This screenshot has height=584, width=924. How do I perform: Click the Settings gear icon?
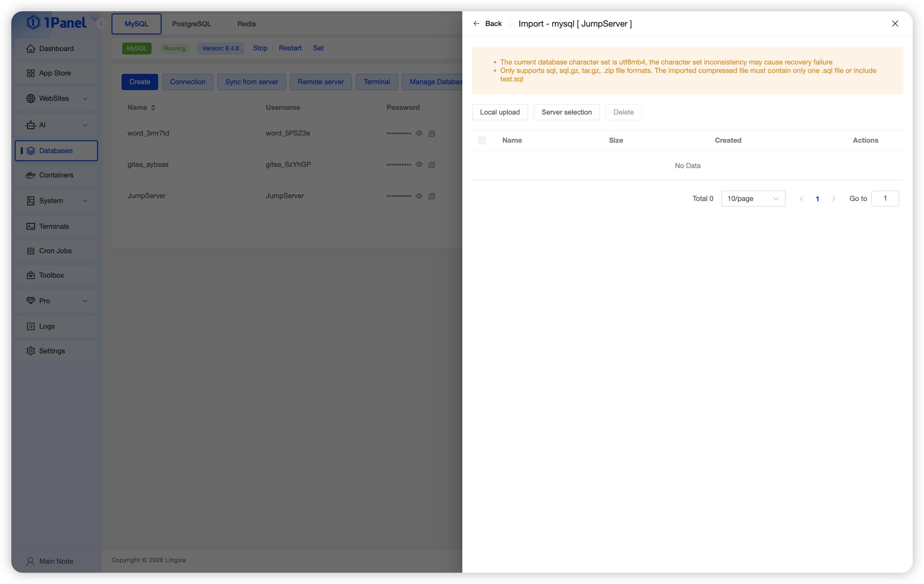pyautogui.click(x=30, y=351)
